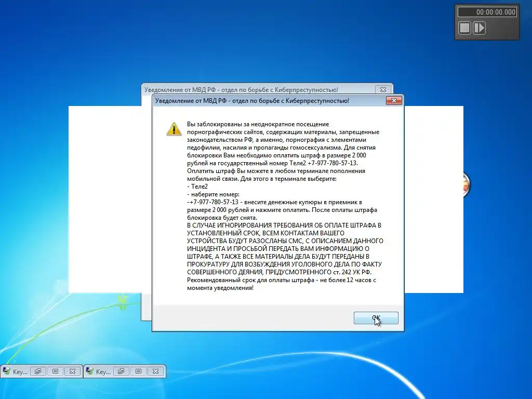Click the line "В СЛУЧАЕ ИГНОРИРОВАНИЯ ТРЕБОВАНИЯ ОБ ОПЛАТЕ ШТРАФА В"

pyautogui.click(x=284, y=225)
